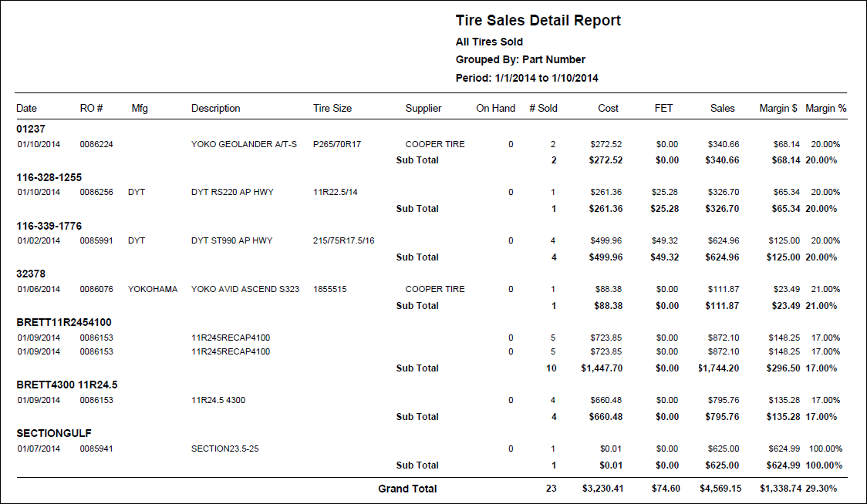
Task: Open repair order 0086224
Action: pos(96,144)
